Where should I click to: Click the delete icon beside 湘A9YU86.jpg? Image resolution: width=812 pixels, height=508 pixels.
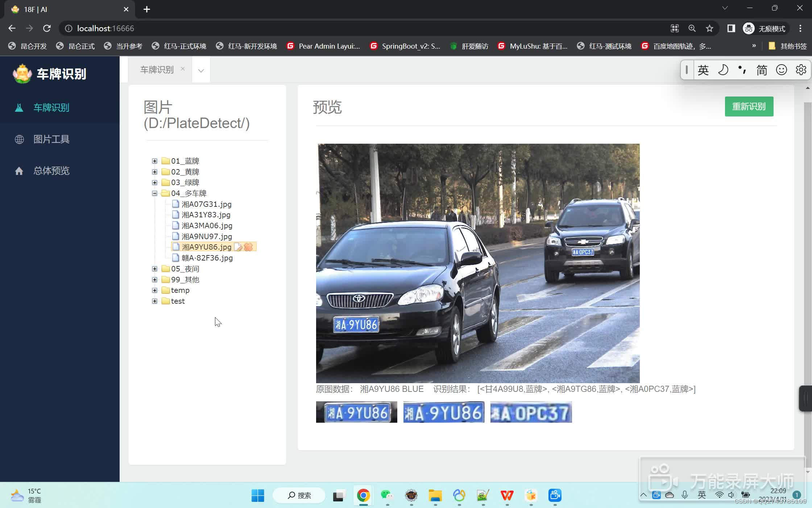coord(248,247)
